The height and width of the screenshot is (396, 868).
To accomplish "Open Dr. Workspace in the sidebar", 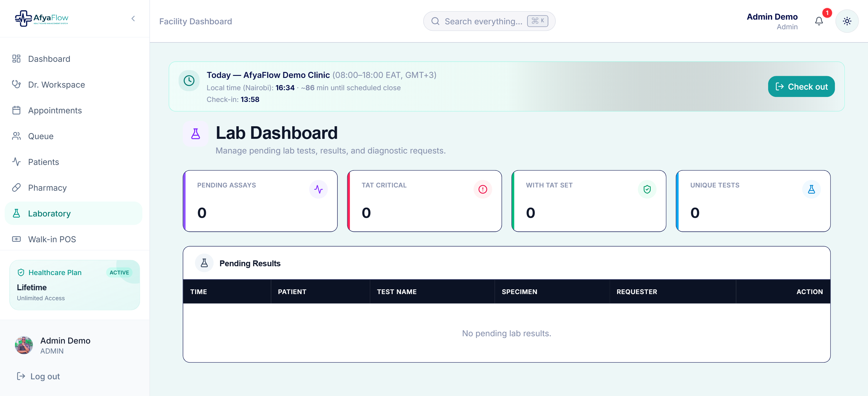I will pos(74,85).
